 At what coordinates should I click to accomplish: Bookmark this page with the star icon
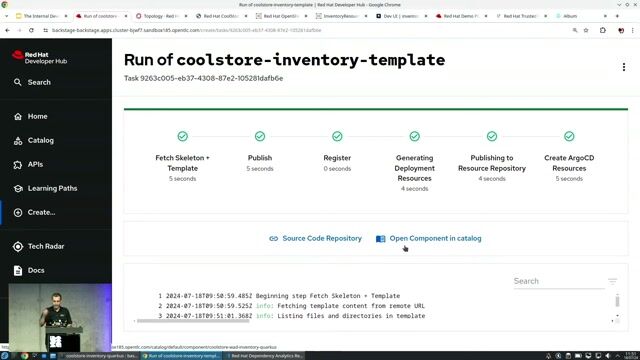coord(586,30)
